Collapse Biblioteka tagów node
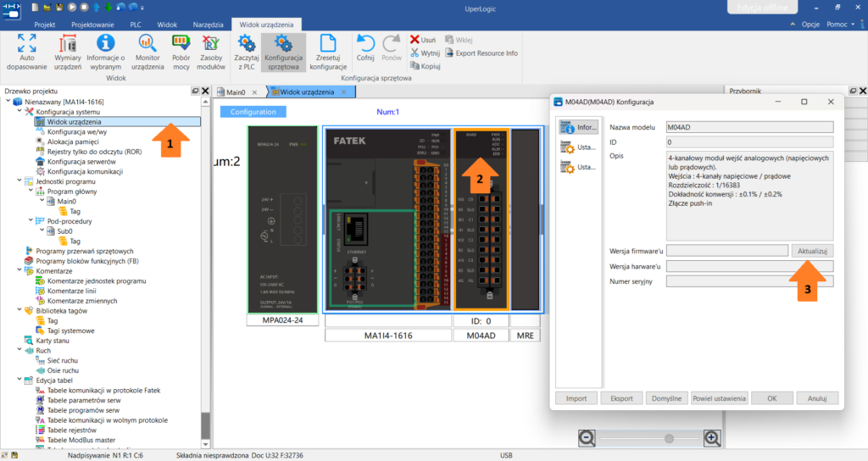Viewport: 868px width, 461px height. click(x=19, y=311)
